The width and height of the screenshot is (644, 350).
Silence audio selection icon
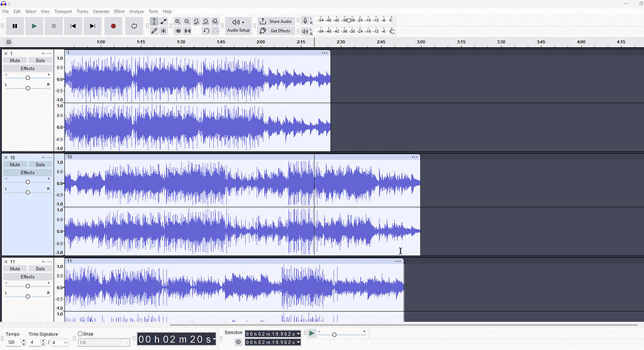point(187,31)
